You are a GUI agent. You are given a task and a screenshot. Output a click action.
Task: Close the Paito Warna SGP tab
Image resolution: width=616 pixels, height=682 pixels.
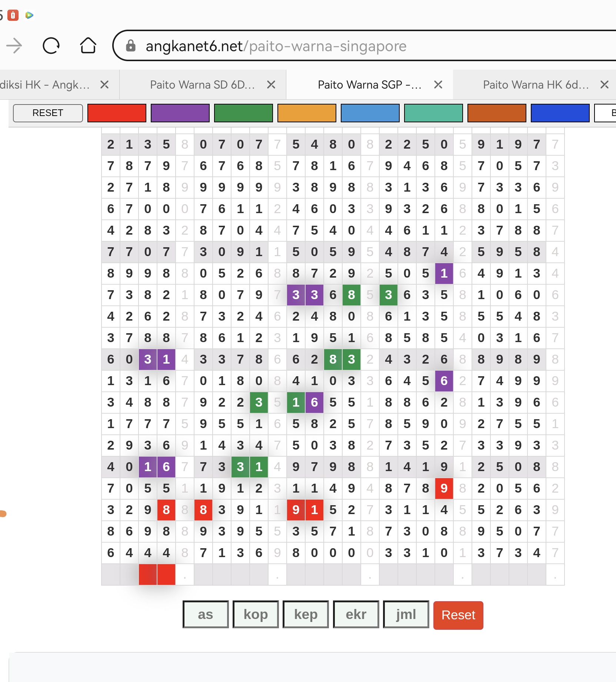pyautogui.click(x=438, y=85)
